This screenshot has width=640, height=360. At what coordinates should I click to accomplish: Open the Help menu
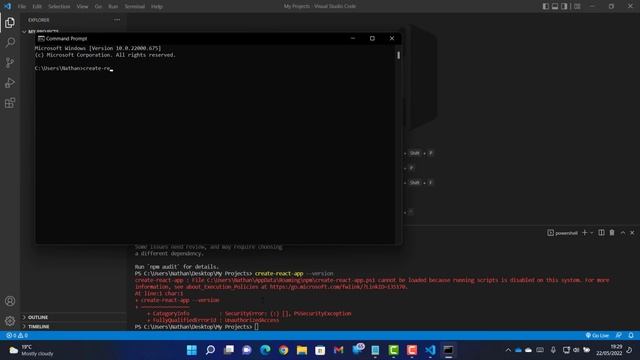pyautogui.click(x=157, y=7)
